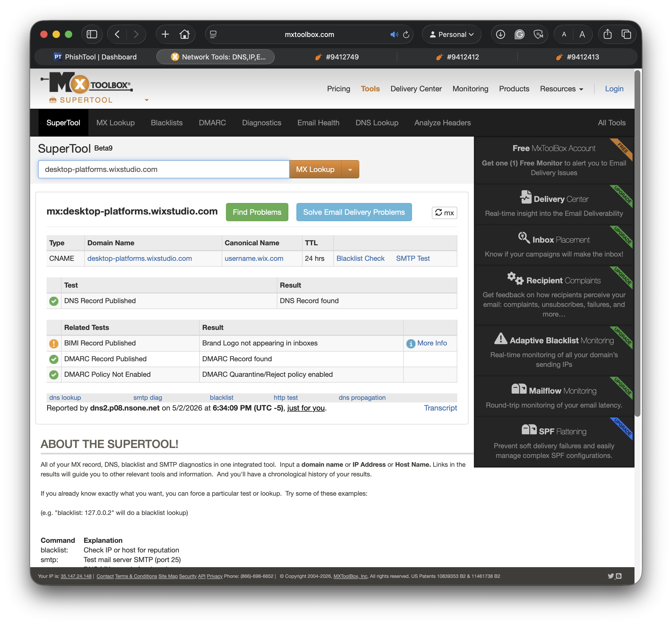The image size is (672, 625).
Task: Click the DMARC Record Published check icon
Action: [x=54, y=359]
